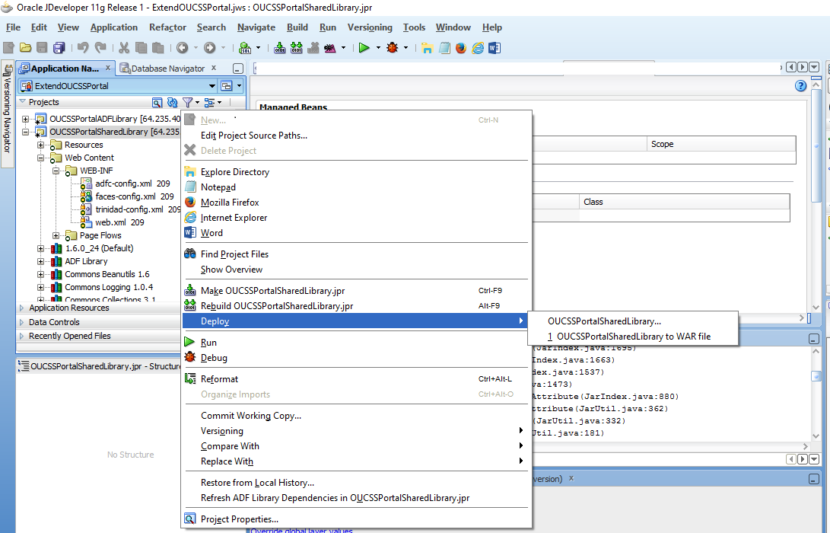Screen dimensions: 830x533
Task: Click the Make project toolbar icon
Action: 279,48
